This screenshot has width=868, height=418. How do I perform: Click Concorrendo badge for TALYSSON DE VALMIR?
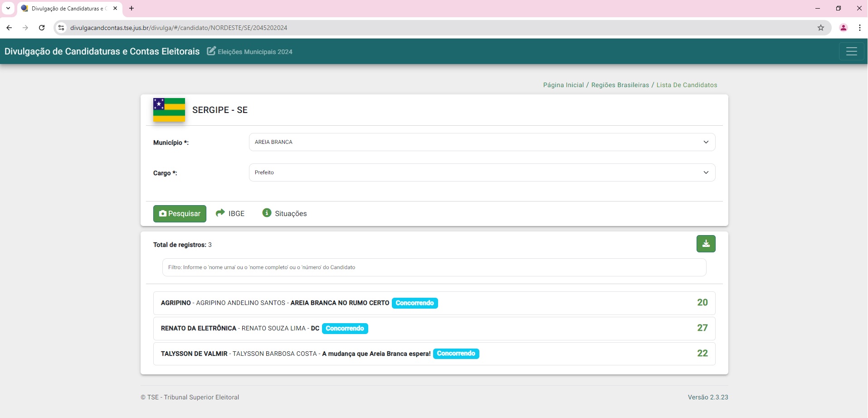(456, 354)
